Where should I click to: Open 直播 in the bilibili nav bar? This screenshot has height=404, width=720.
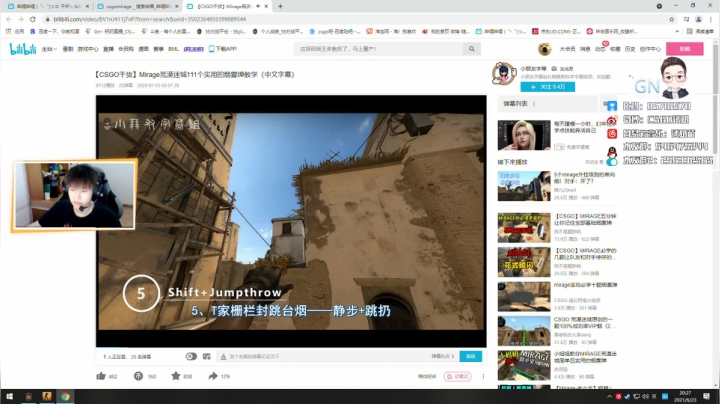pos(108,49)
